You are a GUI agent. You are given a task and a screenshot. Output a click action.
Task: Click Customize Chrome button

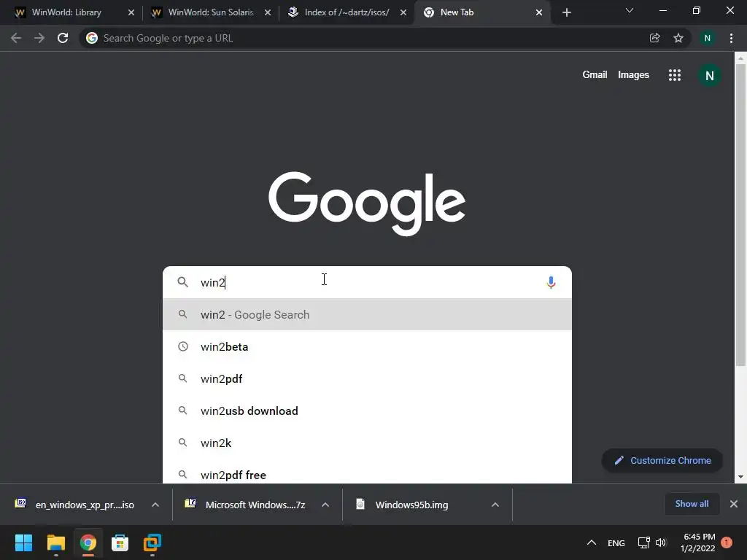click(x=662, y=461)
